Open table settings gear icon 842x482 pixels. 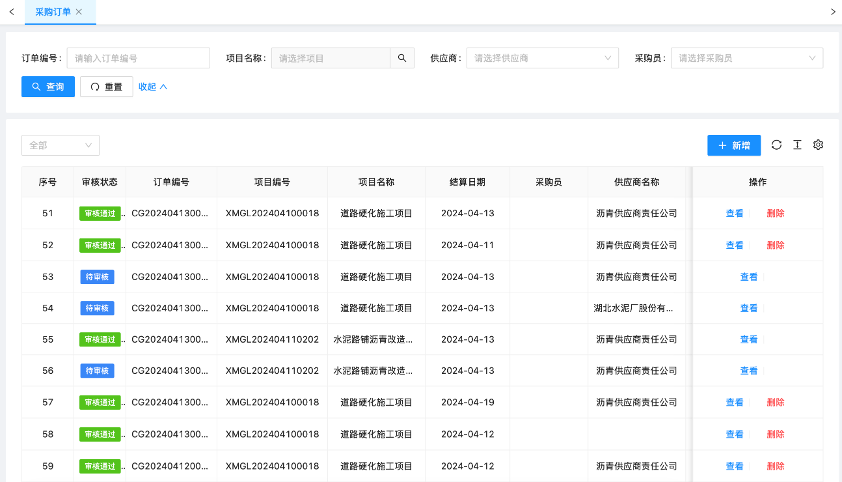point(818,145)
